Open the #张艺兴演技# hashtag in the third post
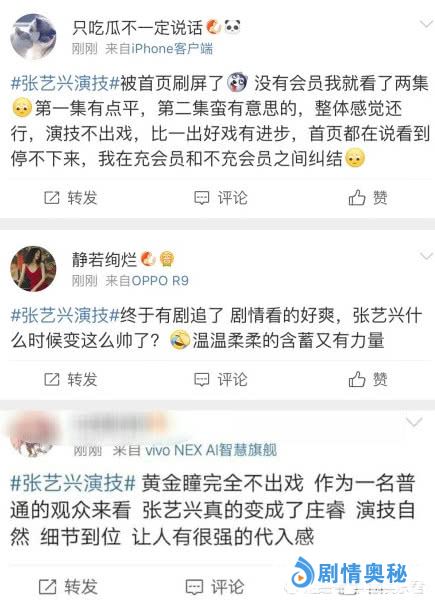435x603 pixels. coord(73,483)
